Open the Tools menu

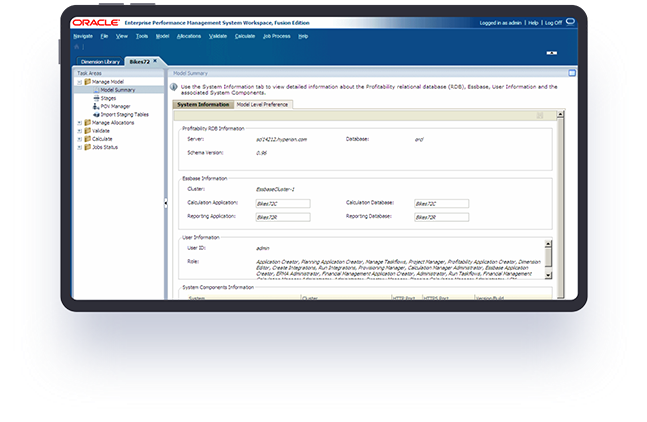point(142,36)
